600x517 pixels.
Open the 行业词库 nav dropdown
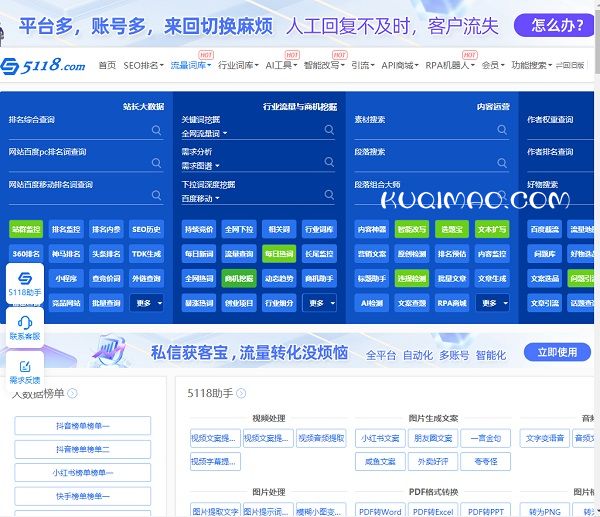[238, 65]
